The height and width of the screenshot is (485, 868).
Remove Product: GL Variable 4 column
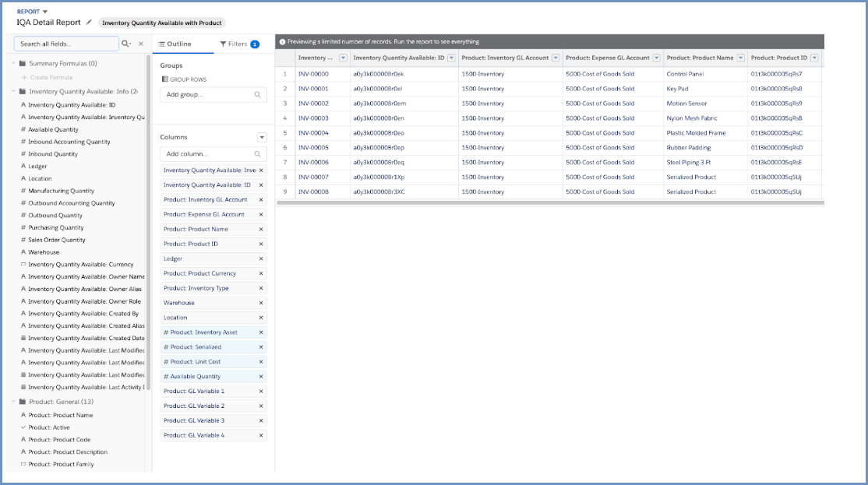coord(261,435)
